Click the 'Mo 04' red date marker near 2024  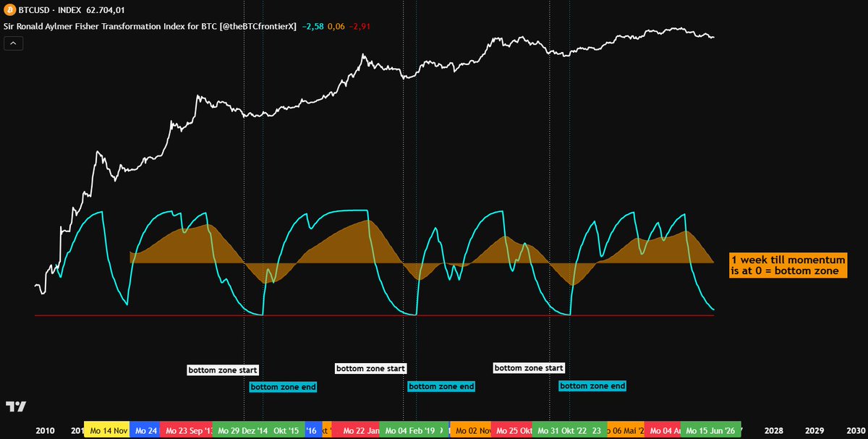pos(663,430)
